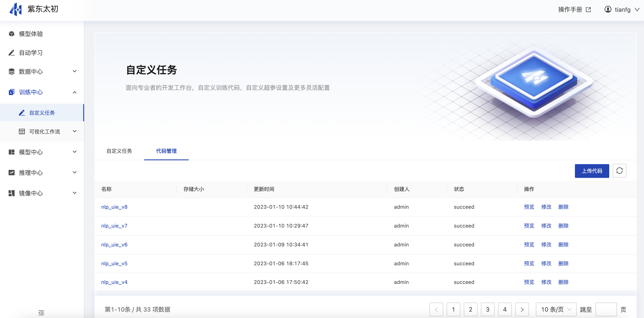644x318 pixels.
Task: Click 预览 for nlp_uie_v8
Action: coord(529,207)
